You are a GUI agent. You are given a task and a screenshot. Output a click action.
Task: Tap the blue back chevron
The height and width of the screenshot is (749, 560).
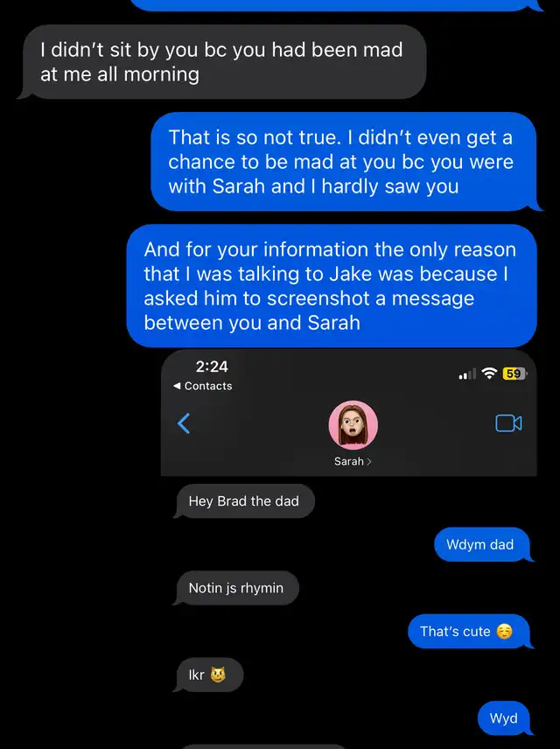(184, 423)
